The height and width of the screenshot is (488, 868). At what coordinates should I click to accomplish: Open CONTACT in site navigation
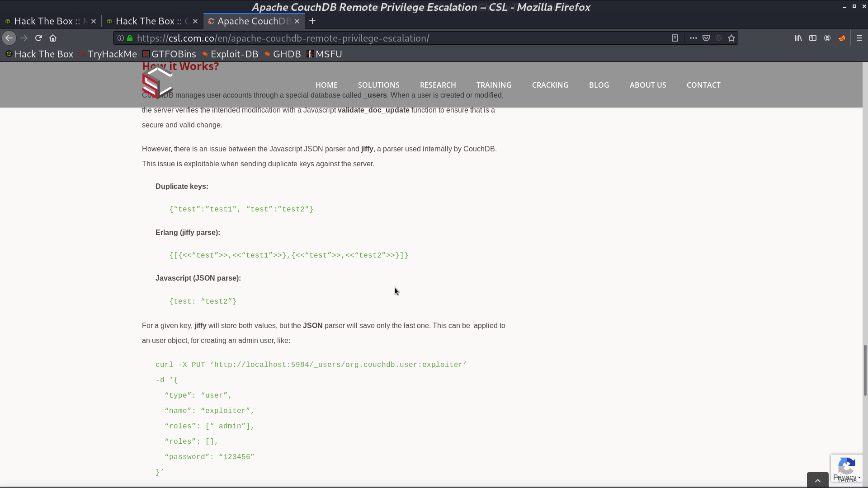(703, 85)
